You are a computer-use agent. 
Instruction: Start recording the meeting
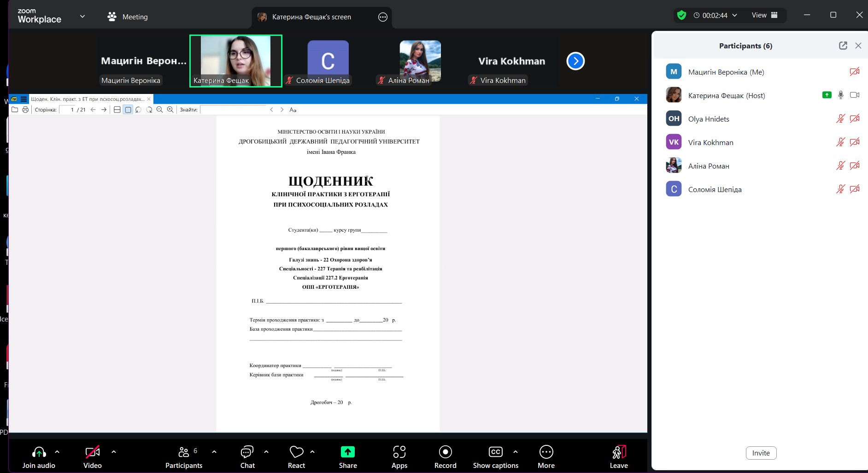[445, 456]
